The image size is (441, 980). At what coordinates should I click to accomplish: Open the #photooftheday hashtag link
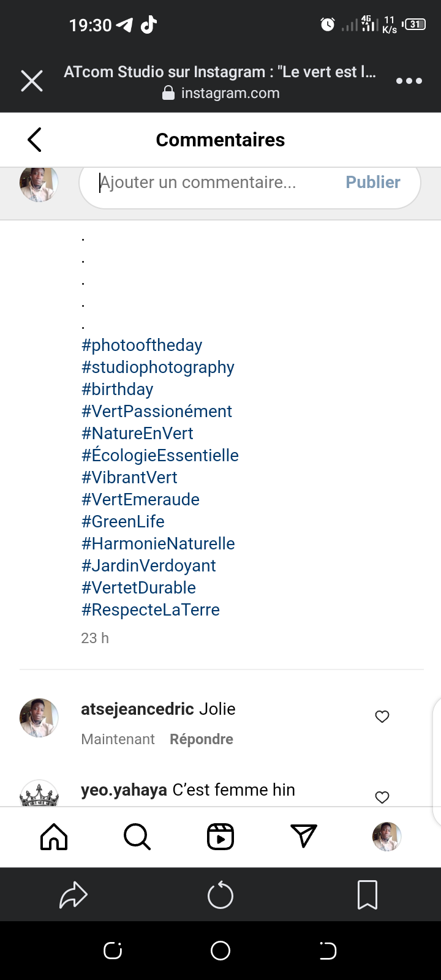(x=142, y=345)
